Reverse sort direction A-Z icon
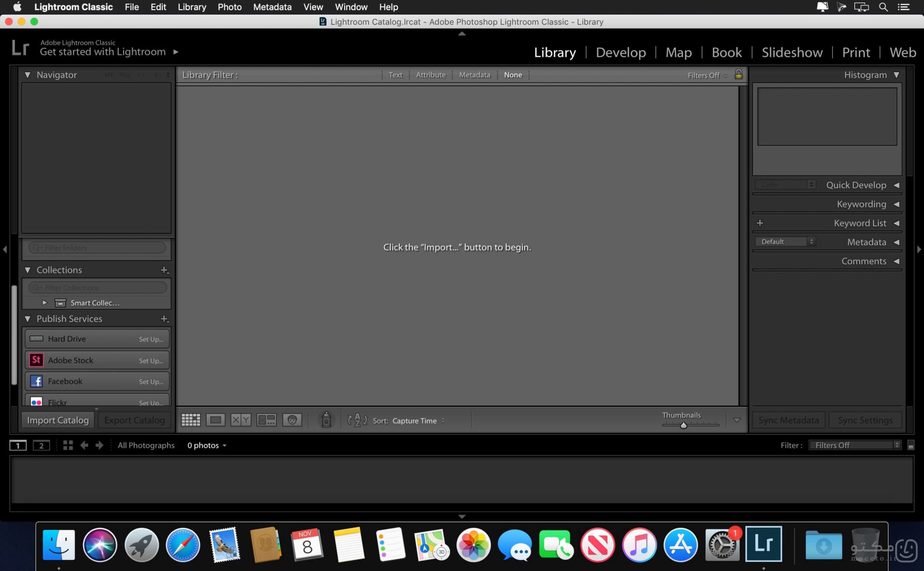 tap(357, 420)
